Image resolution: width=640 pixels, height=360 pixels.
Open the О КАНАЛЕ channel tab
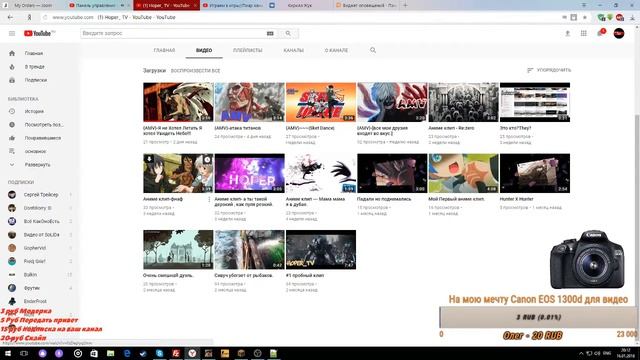336,50
